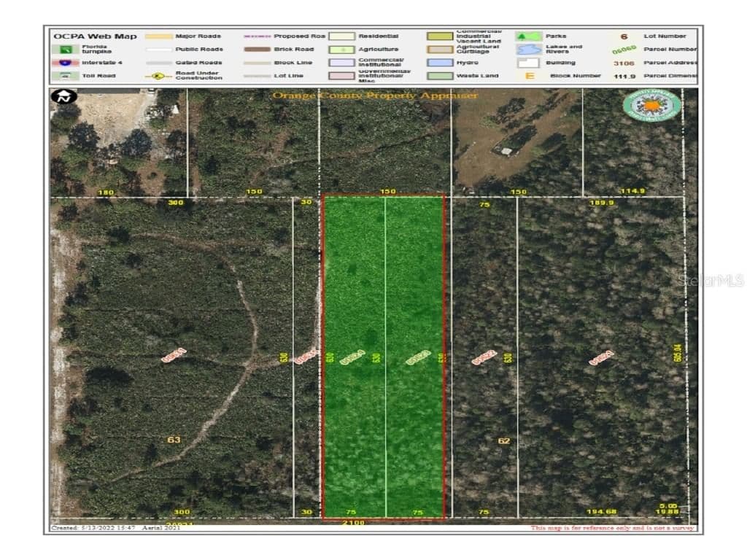
Task: Click the 'Lot Line' legend label
Action: pyautogui.click(x=289, y=76)
